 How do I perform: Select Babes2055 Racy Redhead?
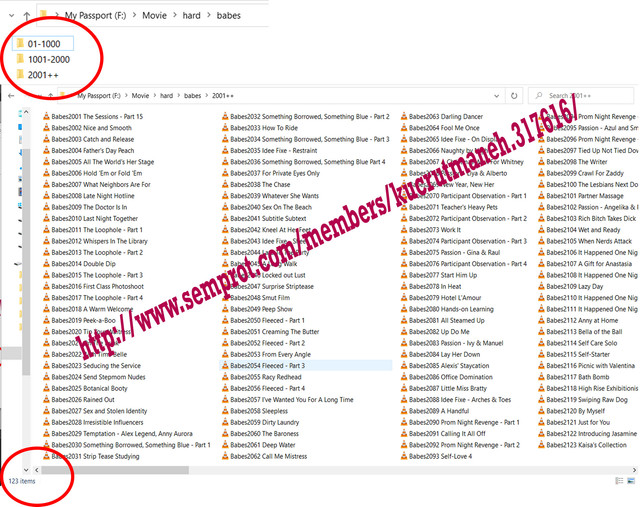click(262, 377)
